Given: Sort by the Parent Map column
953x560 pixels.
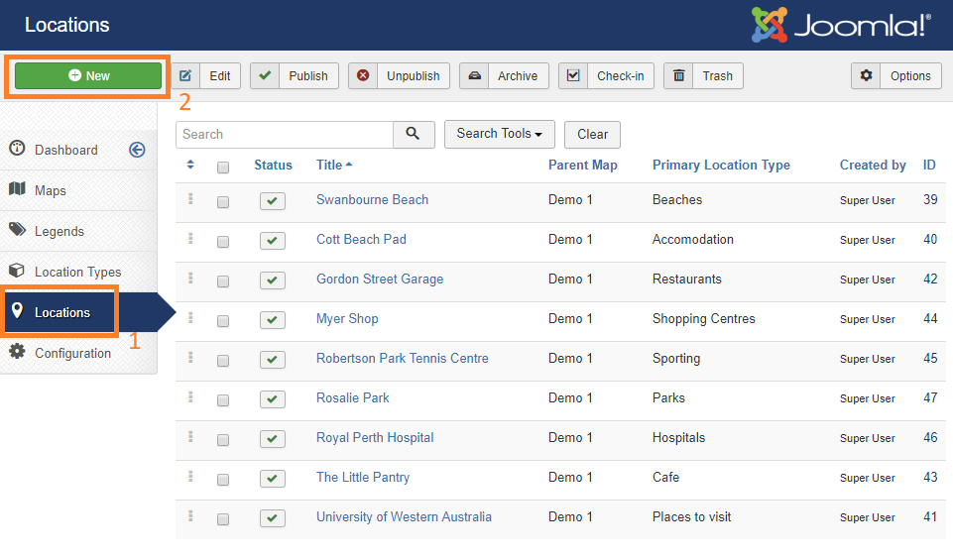Looking at the screenshot, I should point(583,165).
